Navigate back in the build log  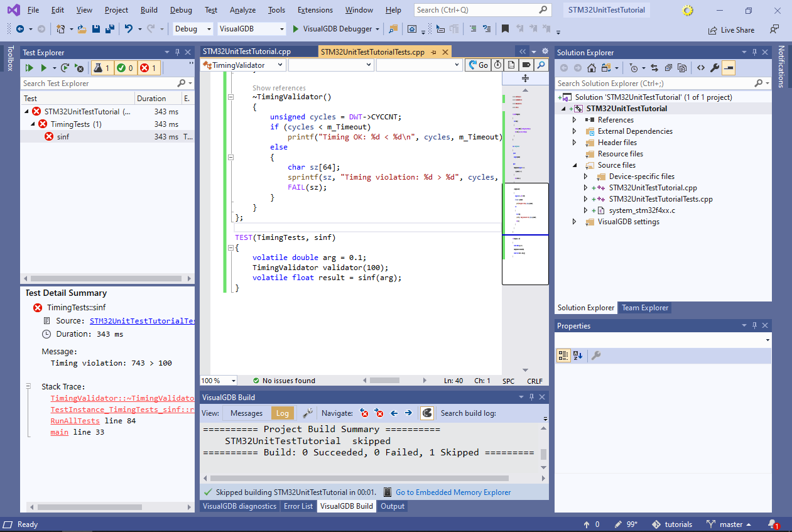(394, 413)
